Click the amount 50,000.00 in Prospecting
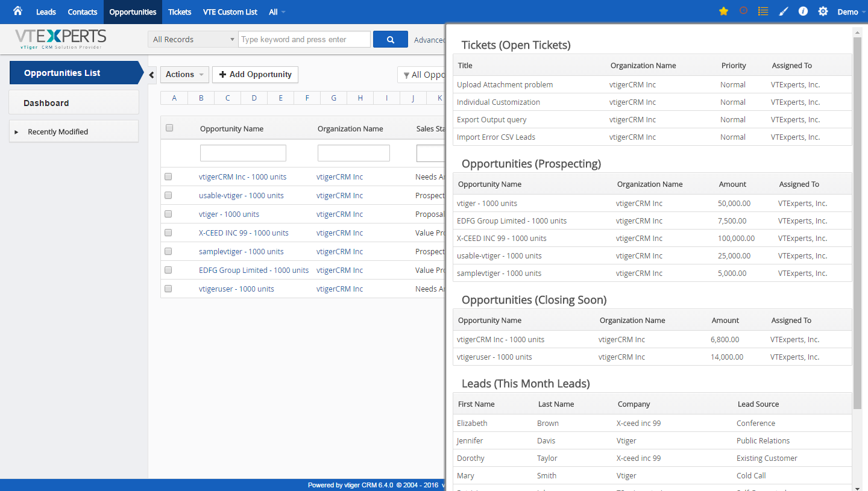 click(734, 203)
